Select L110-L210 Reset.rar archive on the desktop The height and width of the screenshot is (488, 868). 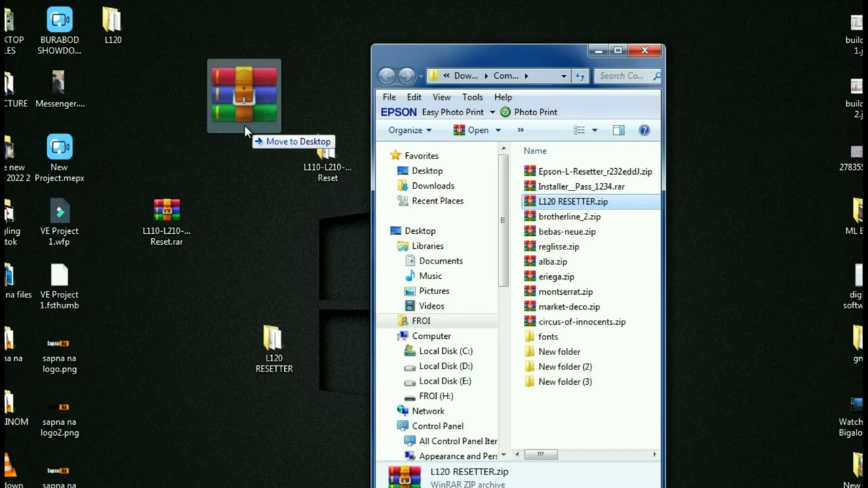(166, 222)
